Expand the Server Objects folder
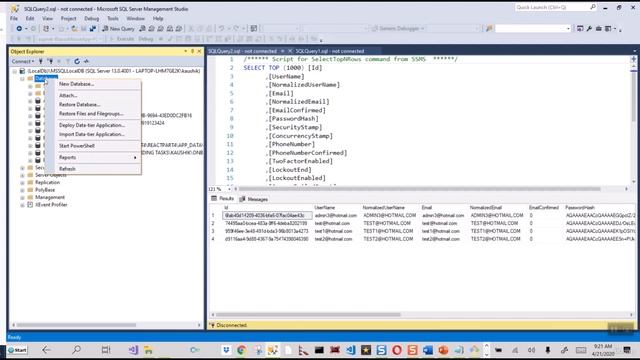 pos(22,175)
